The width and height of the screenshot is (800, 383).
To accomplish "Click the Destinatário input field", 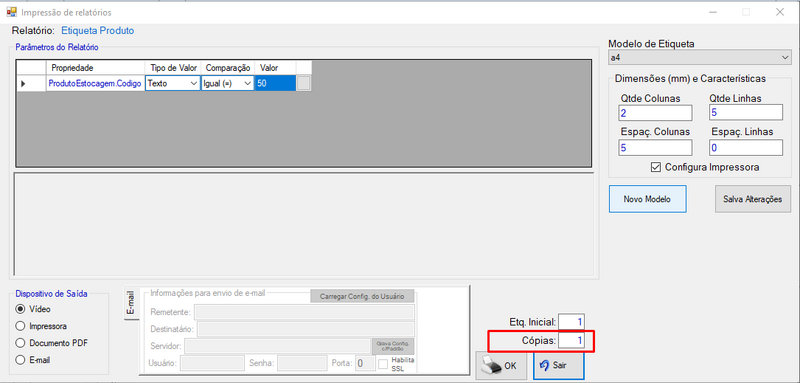I will 306,329.
